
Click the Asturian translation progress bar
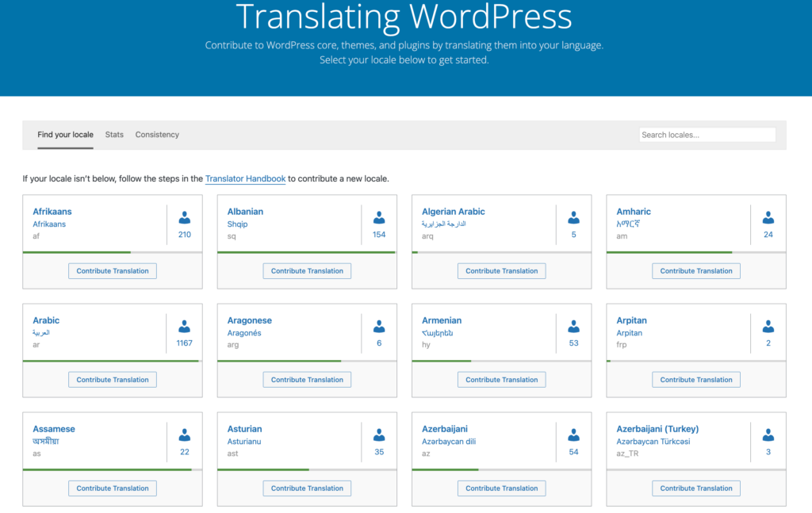click(307, 469)
